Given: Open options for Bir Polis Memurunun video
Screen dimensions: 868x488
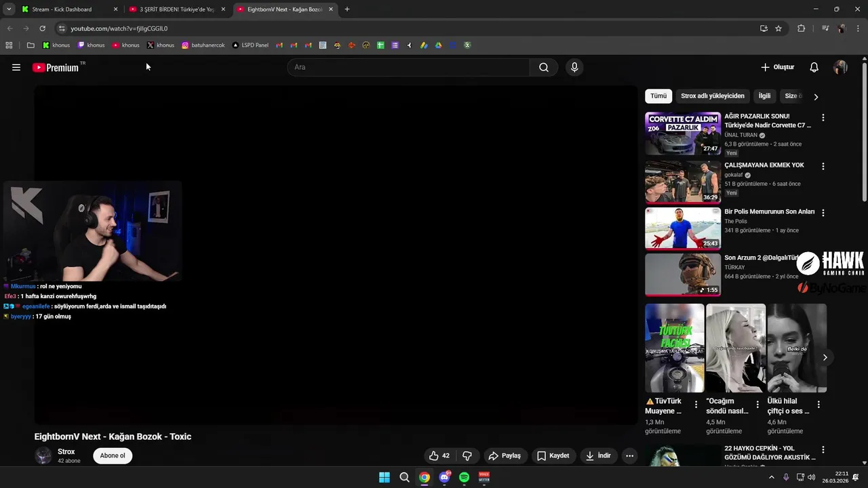Looking at the screenshot, I should click(x=823, y=212).
